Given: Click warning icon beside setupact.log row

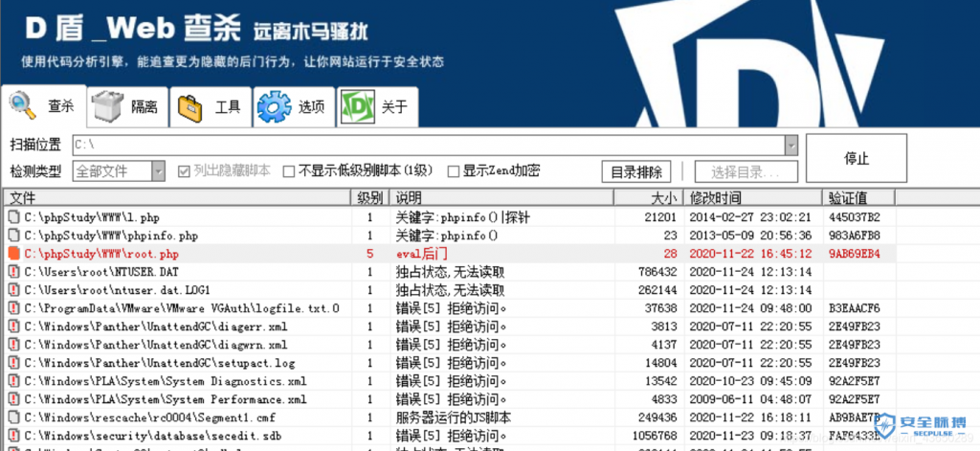Looking at the screenshot, I should 13,363.
